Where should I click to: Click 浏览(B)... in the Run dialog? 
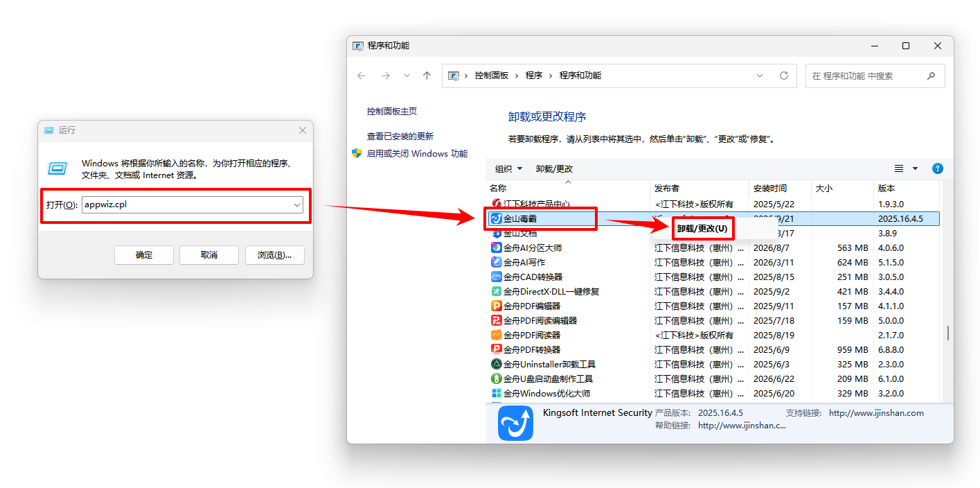[274, 255]
